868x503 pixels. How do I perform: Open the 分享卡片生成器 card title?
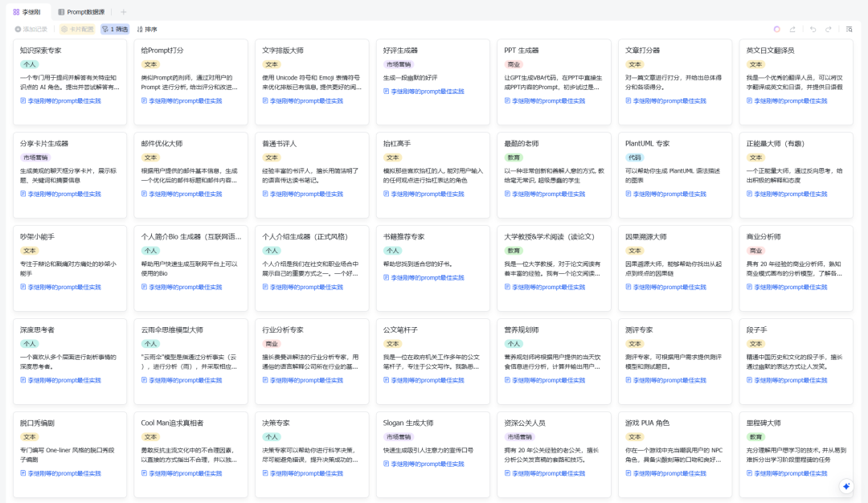(x=44, y=143)
